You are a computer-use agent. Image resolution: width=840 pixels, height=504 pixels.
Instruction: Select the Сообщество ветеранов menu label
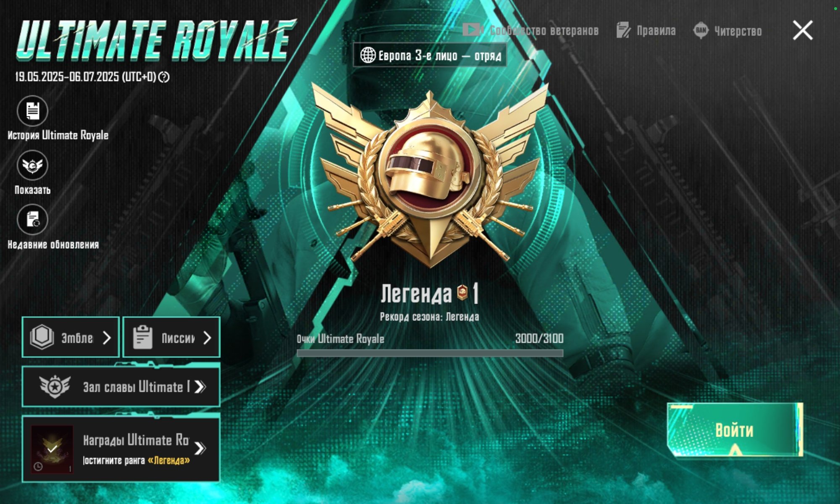click(544, 31)
